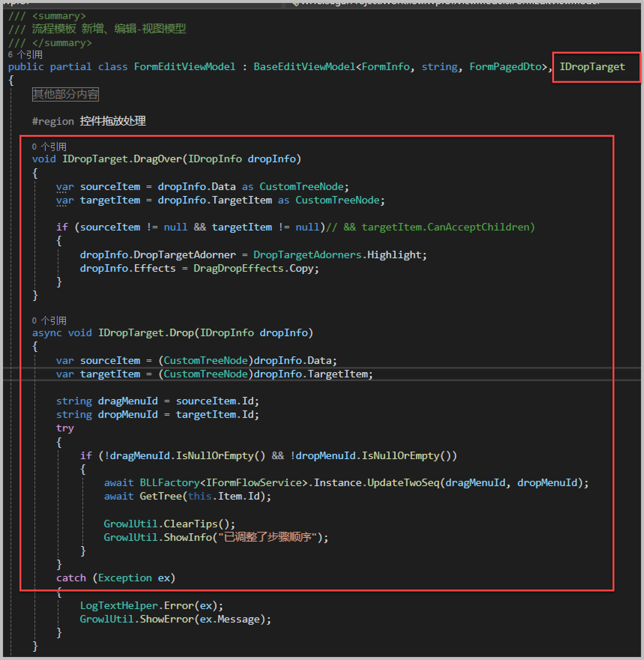Click the 'async' keyword before void
The height and width of the screenshot is (660, 644).
[x=47, y=333]
